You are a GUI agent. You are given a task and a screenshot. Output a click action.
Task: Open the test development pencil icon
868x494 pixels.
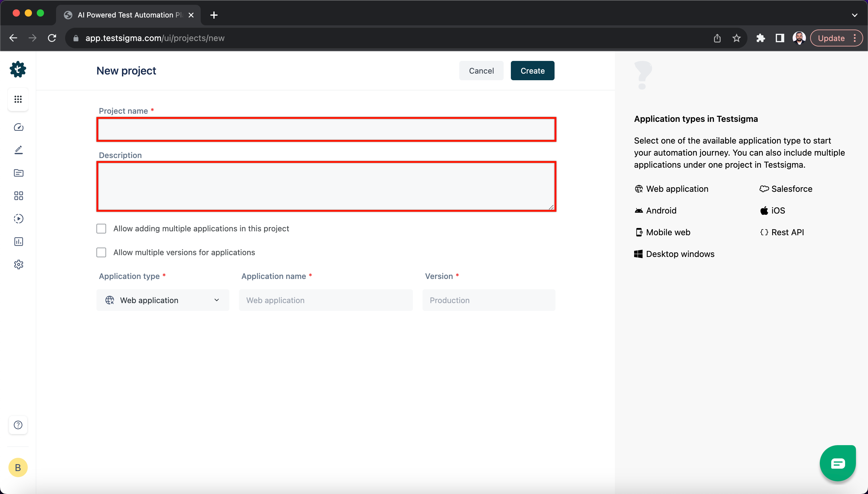[x=19, y=150]
